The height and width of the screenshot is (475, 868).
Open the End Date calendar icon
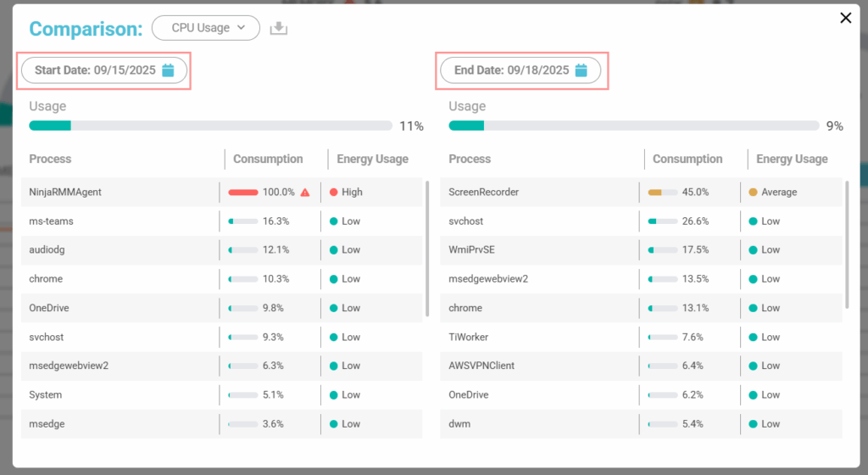581,70
